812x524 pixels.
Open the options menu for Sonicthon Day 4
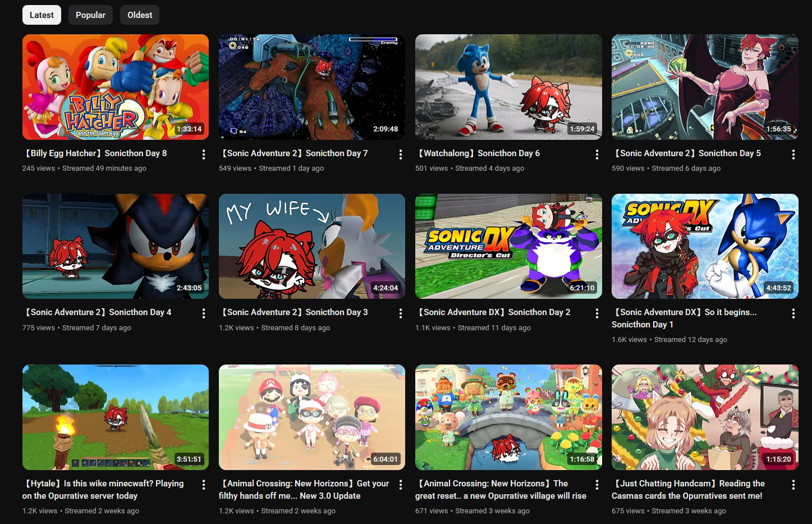click(x=204, y=313)
